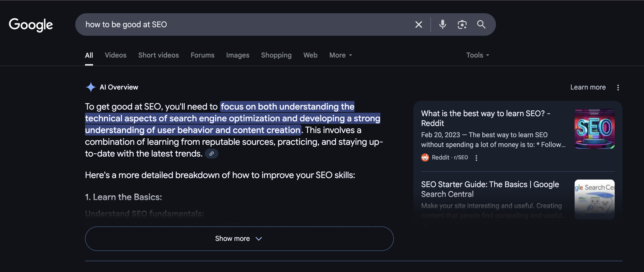Open Reddit best way to learn SEO result

point(486,118)
